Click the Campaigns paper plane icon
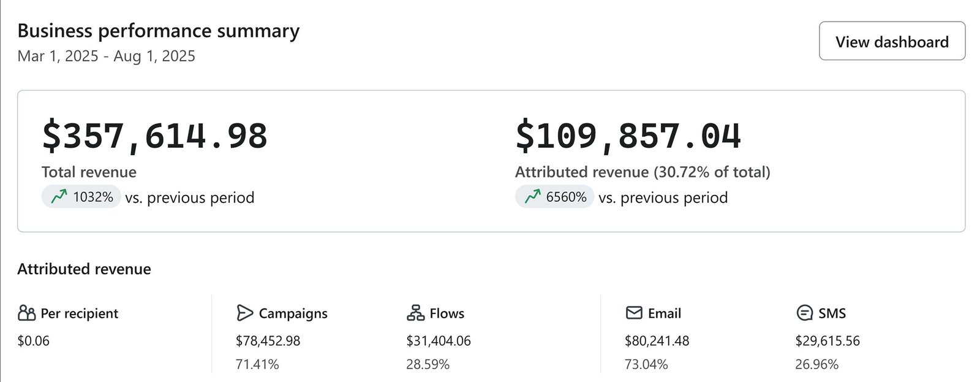The width and height of the screenshot is (980, 382). pos(244,313)
